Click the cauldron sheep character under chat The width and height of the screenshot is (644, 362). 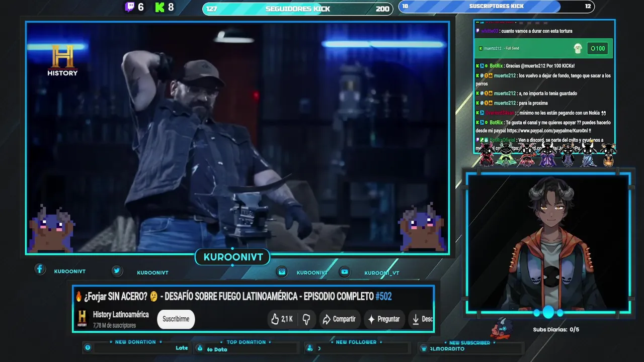click(609, 154)
